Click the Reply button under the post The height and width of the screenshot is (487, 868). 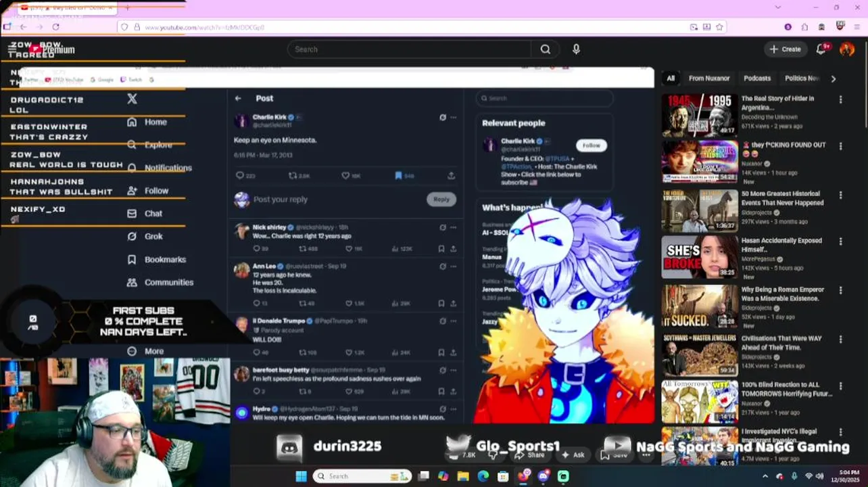(441, 199)
